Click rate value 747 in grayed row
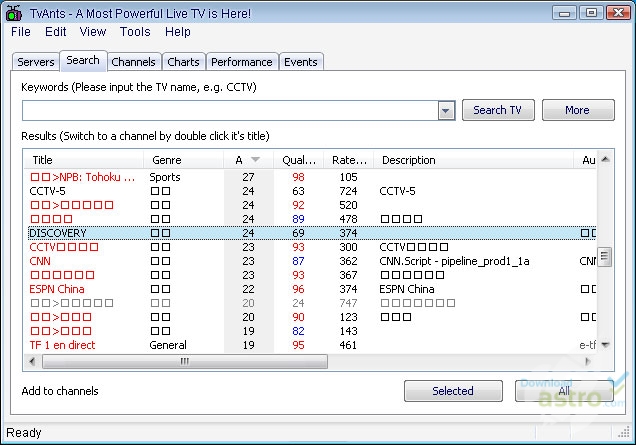The height and width of the screenshot is (445, 636). pos(348,303)
